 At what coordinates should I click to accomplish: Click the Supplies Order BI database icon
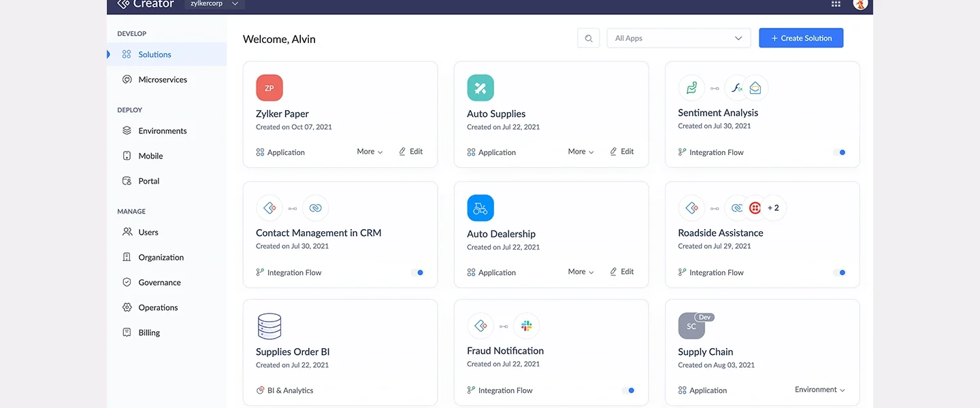[269, 326]
